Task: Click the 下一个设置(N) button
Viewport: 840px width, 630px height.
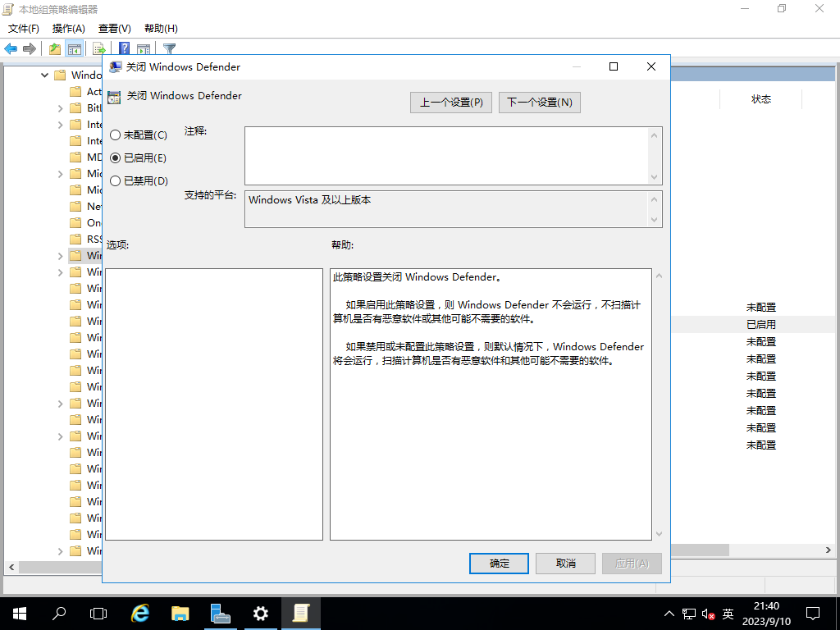Action: click(x=540, y=103)
